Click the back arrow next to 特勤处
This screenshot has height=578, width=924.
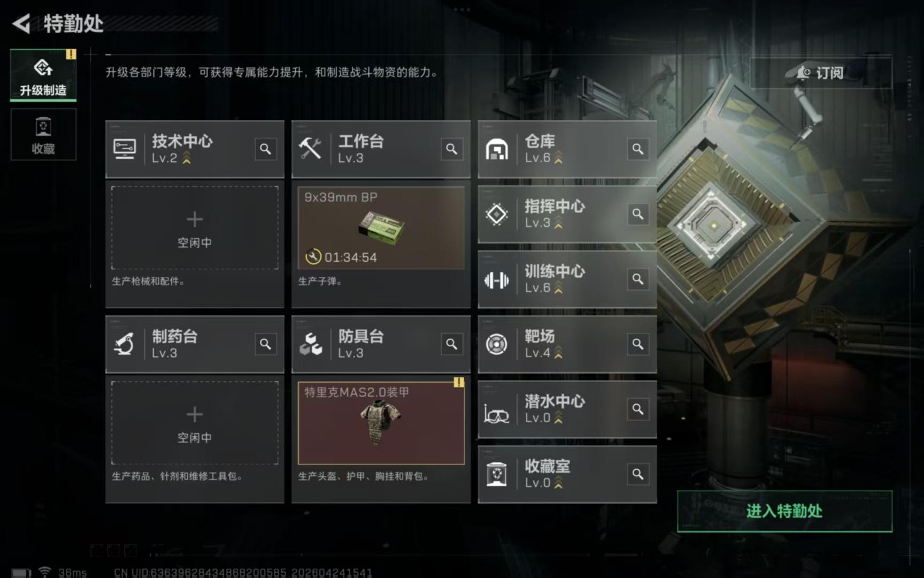[x=21, y=24]
